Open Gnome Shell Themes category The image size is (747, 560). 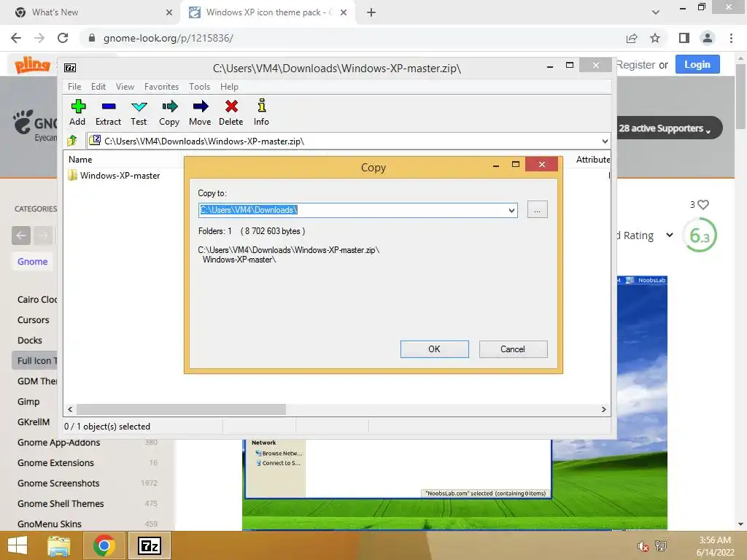tap(61, 503)
